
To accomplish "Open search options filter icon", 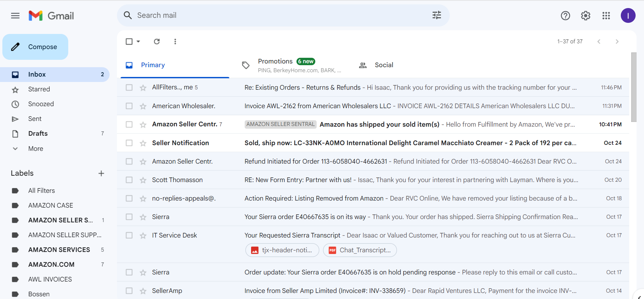I will point(437,15).
